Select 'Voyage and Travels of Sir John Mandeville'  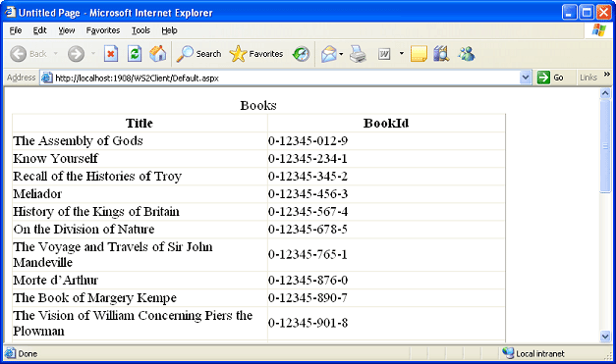pos(140,254)
